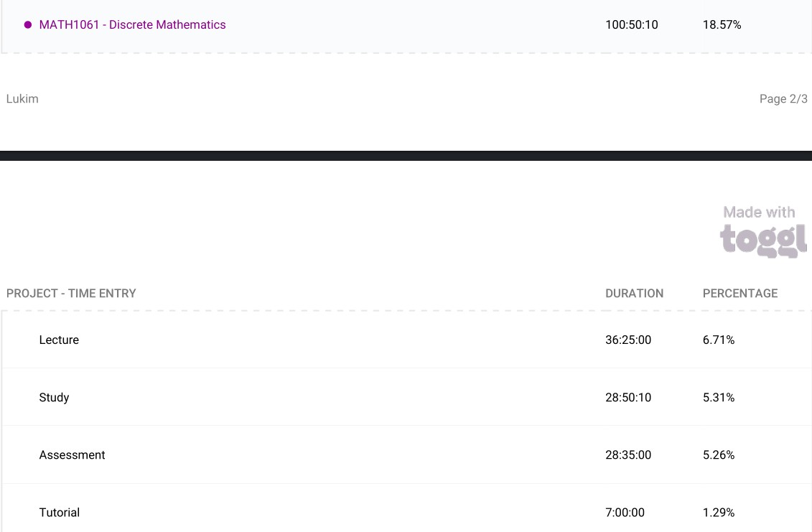Click the Study duration 28:50:10
The width and height of the screenshot is (812, 532).
(x=628, y=398)
